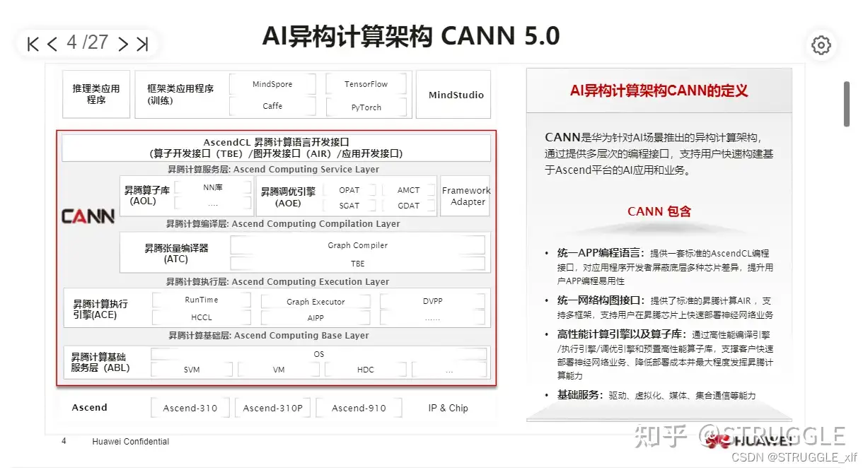
Task: Go to the previous slide
Action: (52, 45)
